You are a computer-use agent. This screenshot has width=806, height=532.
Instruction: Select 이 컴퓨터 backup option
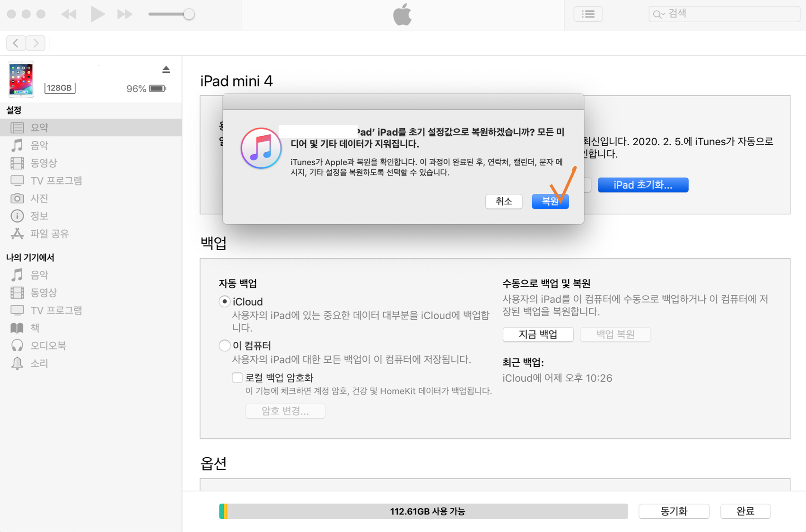coord(225,346)
